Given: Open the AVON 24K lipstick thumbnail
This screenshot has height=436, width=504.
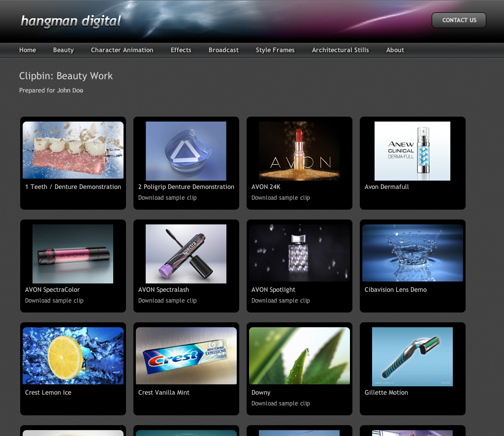Looking at the screenshot, I should pyautogui.click(x=299, y=151).
